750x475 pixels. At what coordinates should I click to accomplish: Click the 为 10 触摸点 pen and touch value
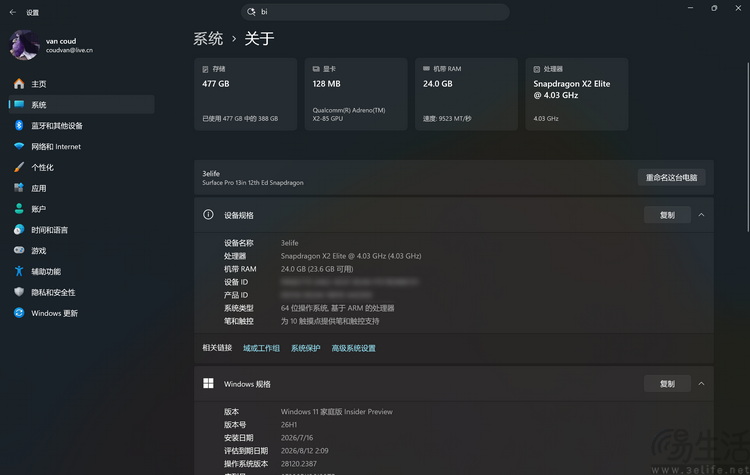click(x=330, y=321)
